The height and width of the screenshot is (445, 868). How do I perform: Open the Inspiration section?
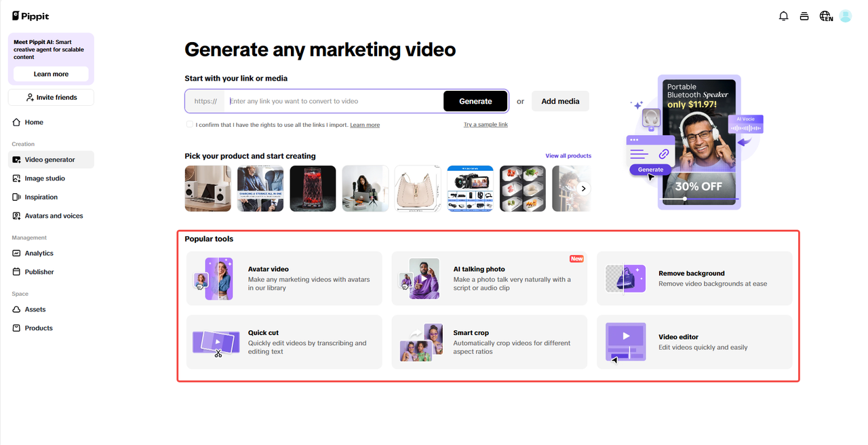(x=40, y=197)
